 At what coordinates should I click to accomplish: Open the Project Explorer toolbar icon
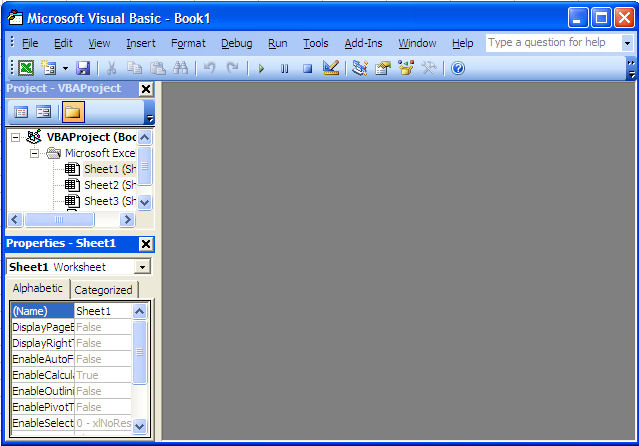point(360,68)
